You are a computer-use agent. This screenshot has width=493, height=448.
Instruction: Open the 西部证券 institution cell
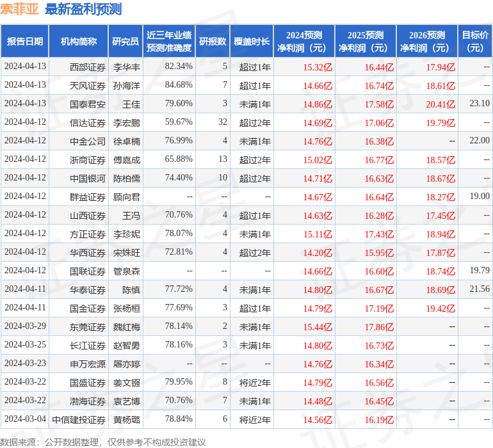click(88, 67)
